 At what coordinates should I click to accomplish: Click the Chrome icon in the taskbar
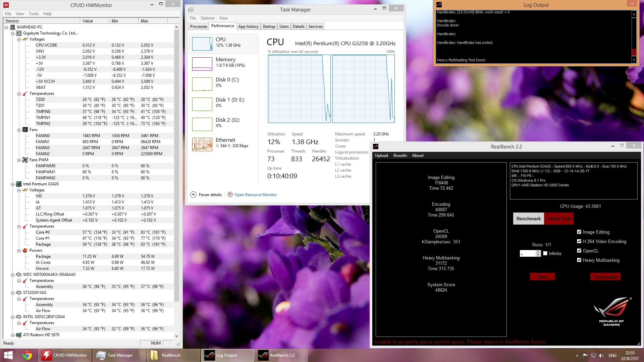(x=27, y=355)
